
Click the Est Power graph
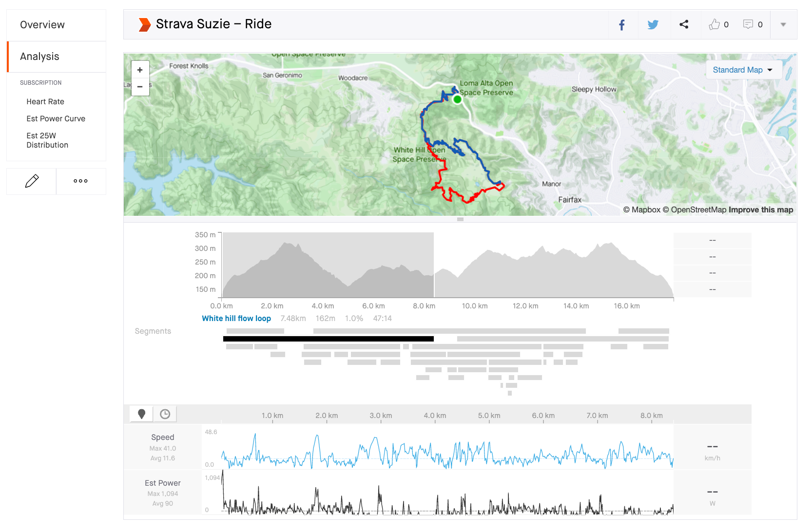click(x=447, y=493)
